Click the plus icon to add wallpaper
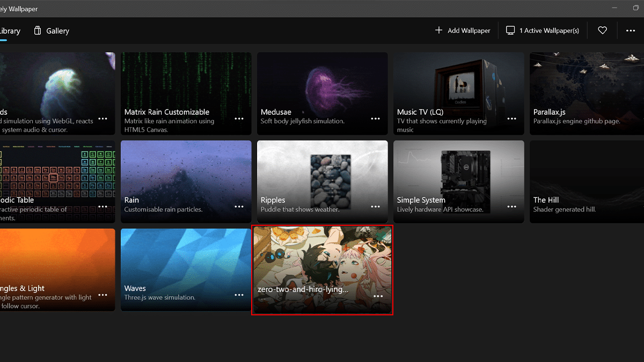 [x=439, y=31]
